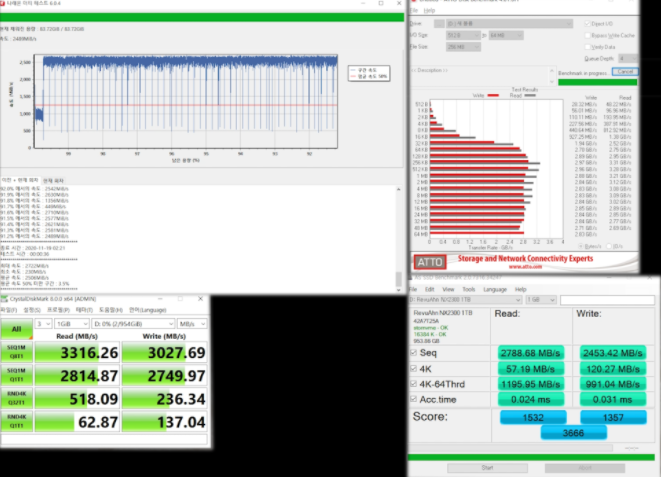The width and height of the screenshot is (661, 477).
Task: Click the 3316.26 read result
Action: pos(78,353)
